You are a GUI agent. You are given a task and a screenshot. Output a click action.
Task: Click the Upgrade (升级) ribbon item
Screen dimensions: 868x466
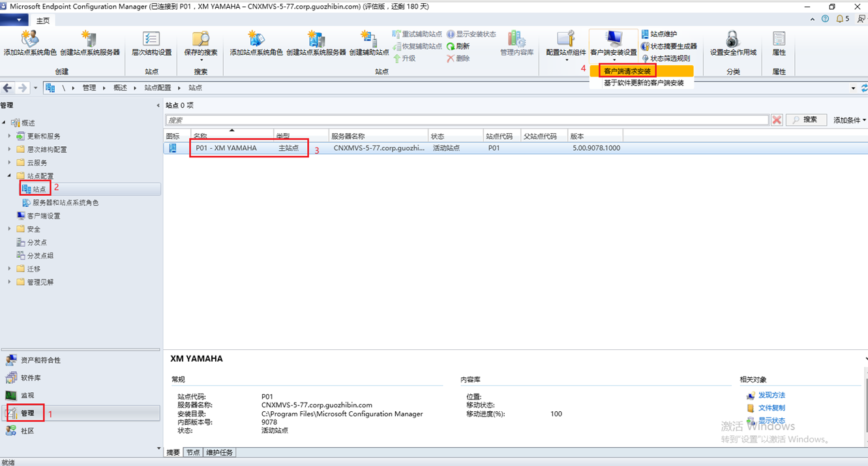[404, 58]
